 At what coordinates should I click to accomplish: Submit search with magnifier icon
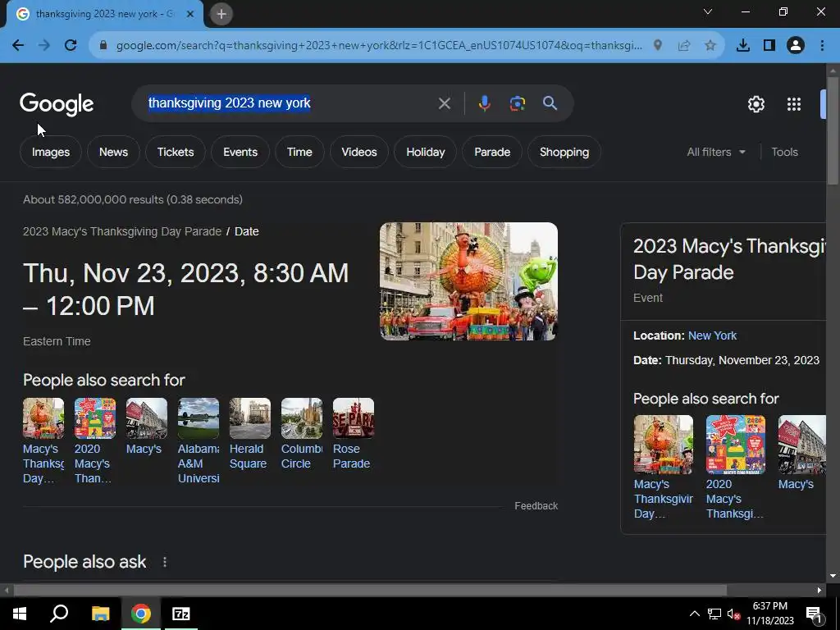[x=550, y=103]
